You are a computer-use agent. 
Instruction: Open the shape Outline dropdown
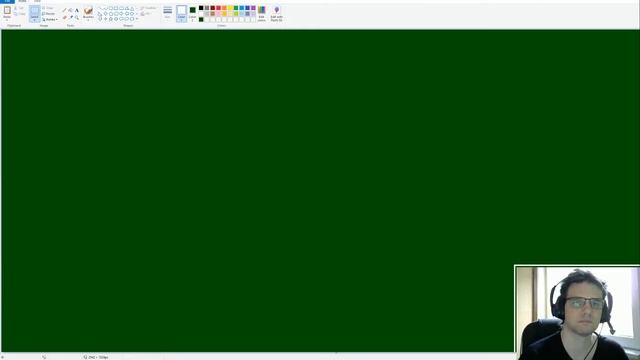click(x=148, y=8)
